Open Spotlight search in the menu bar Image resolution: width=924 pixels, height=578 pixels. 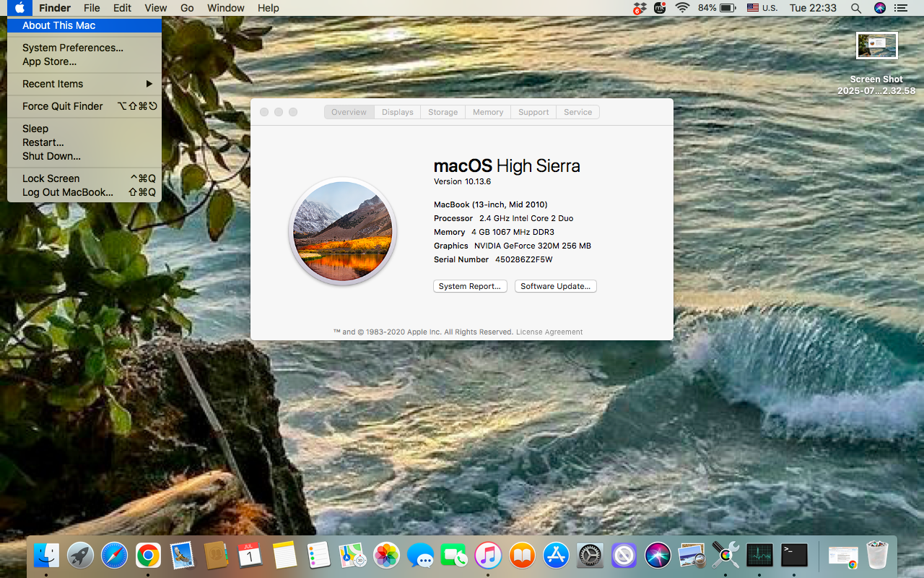point(855,8)
